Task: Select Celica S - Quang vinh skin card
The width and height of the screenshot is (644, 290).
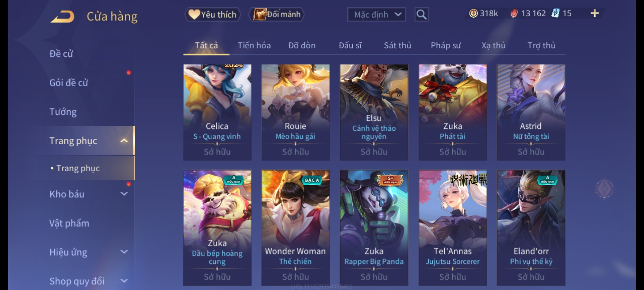Action: tap(217, 112)
